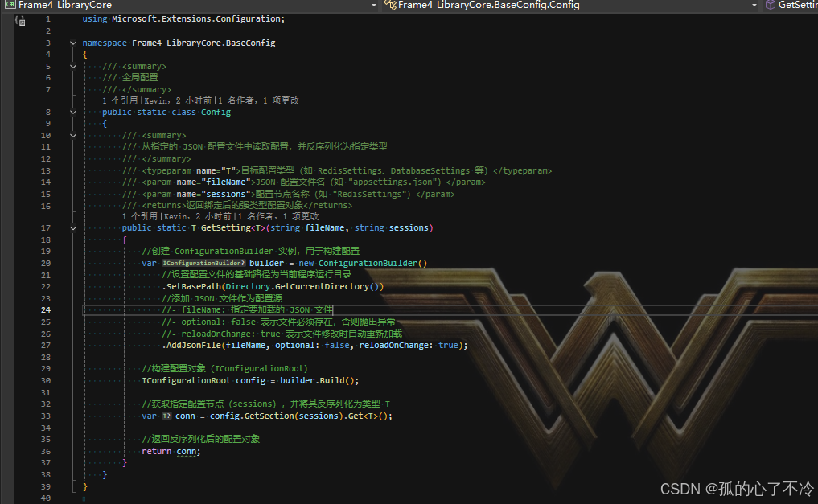Image resolution: width=818 pixels, height=504 pixels.
Task: Click the fileName parameter in the method signature
Action: (x=324, y=227)
